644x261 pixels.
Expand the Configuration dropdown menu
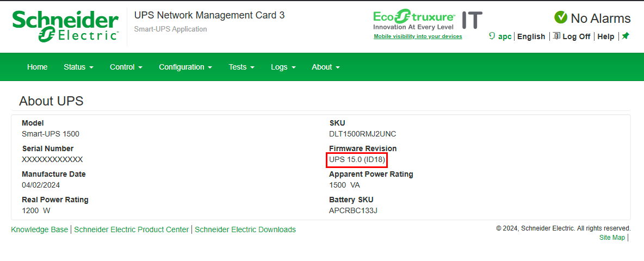click(185, 67)
